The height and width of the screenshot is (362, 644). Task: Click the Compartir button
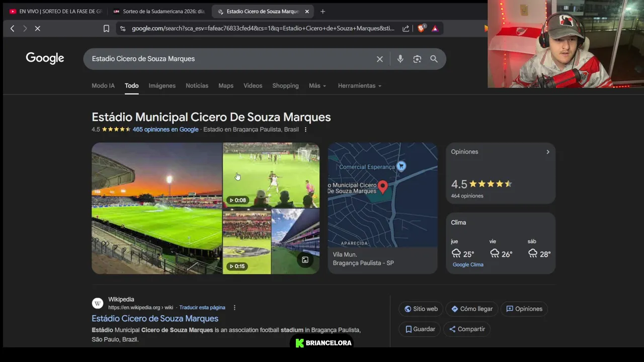click(467, 329)
